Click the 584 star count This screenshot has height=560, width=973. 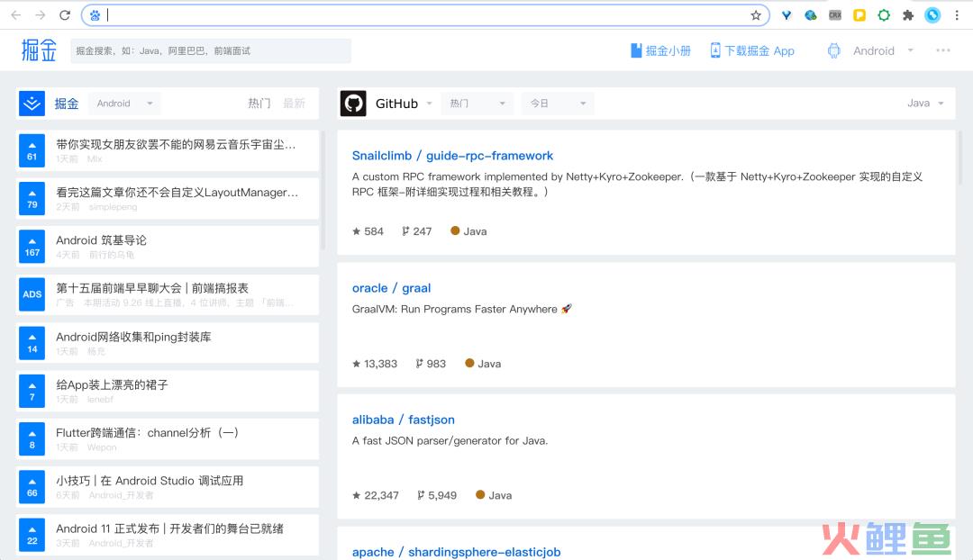coord(368,231)
